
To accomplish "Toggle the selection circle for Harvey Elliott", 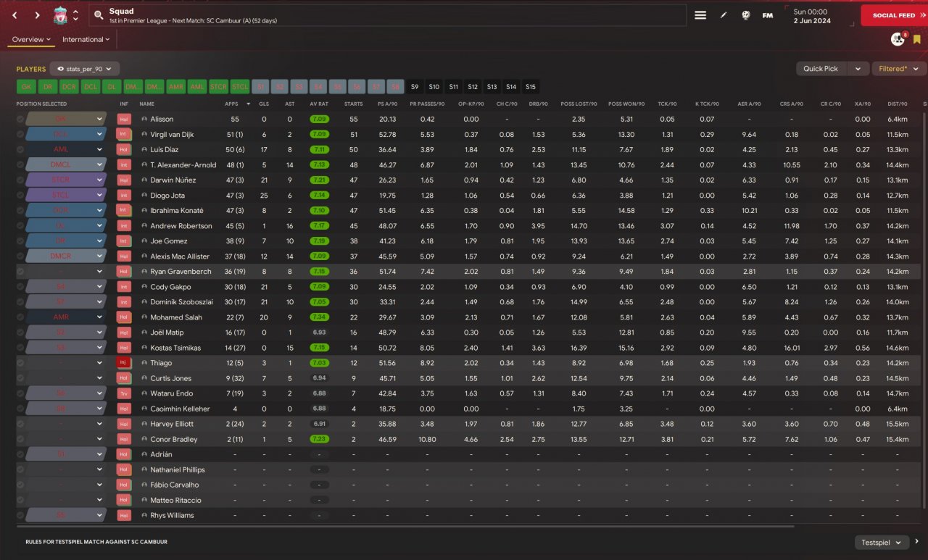I will click(x=20, y=424).
